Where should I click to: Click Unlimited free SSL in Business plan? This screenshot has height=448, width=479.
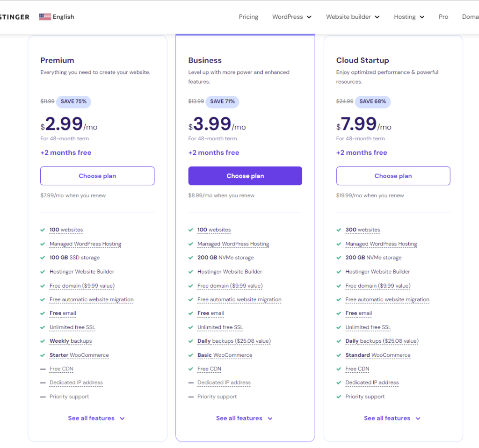coord(220,327)
